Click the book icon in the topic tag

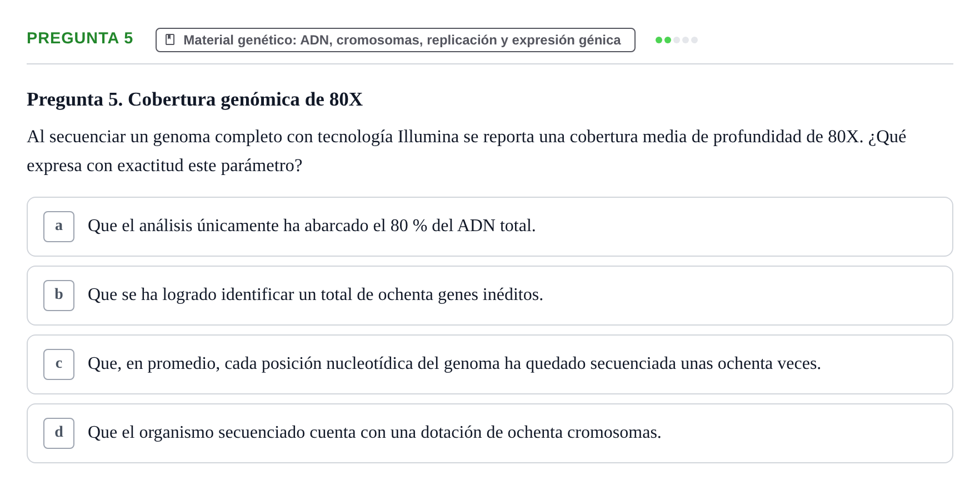coord(170,40)
